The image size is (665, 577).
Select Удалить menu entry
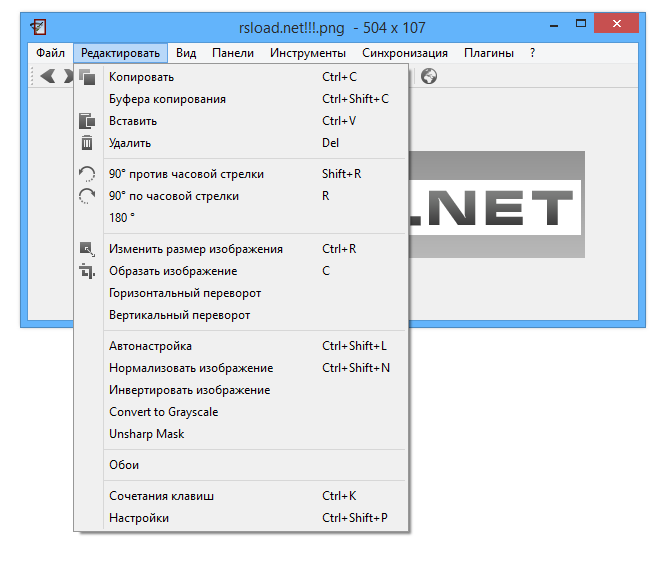pyautogui.click(x=241, y=143)
